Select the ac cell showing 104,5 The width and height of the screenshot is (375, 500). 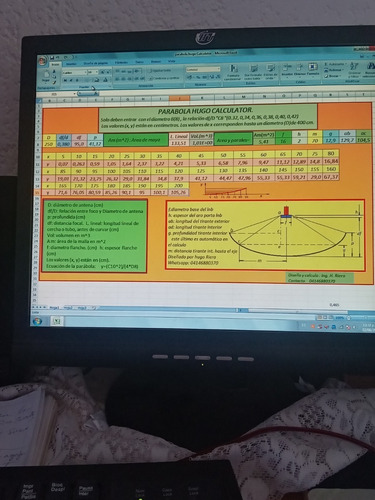(x=364, y=140)
